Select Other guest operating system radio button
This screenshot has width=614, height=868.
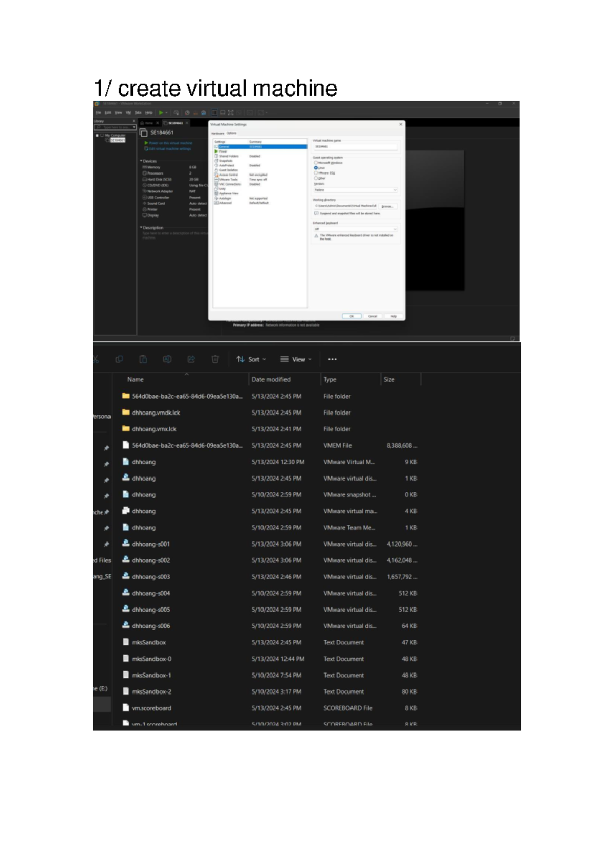click(316, 178)
